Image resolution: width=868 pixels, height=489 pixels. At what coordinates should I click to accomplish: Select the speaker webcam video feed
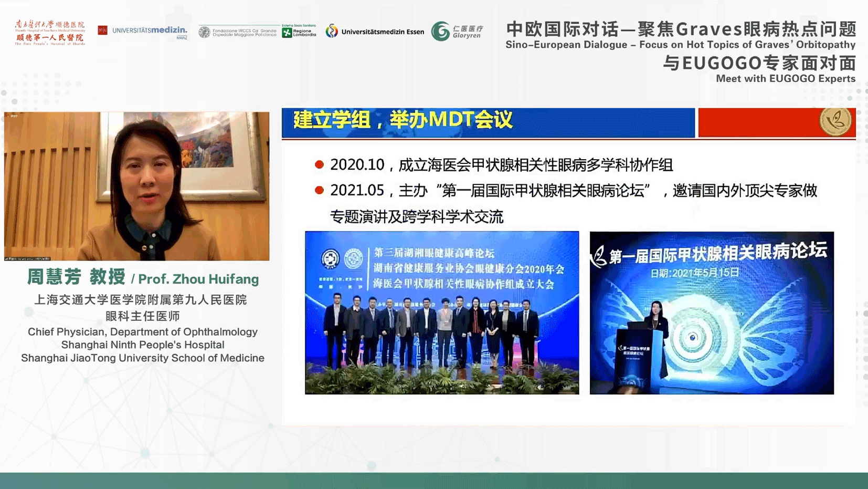pyautogui.click(x=136, y=186)
